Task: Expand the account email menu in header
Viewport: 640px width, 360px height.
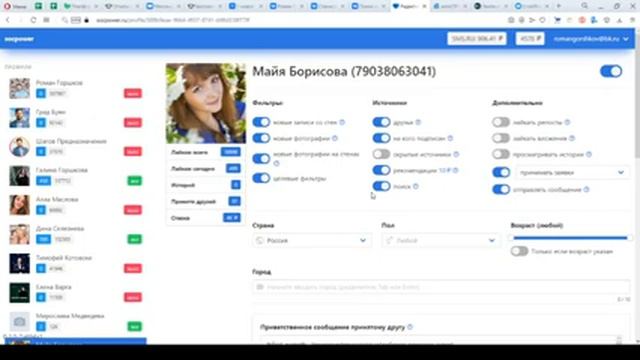Action: tap(591, 39)
